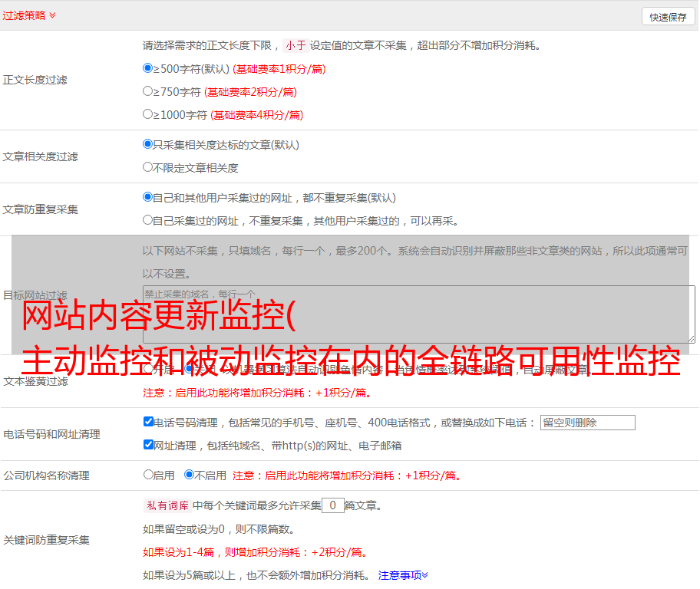Click the 快速保存 button
The height and width of the screenshot is (589, 700).
click(668, 18)
